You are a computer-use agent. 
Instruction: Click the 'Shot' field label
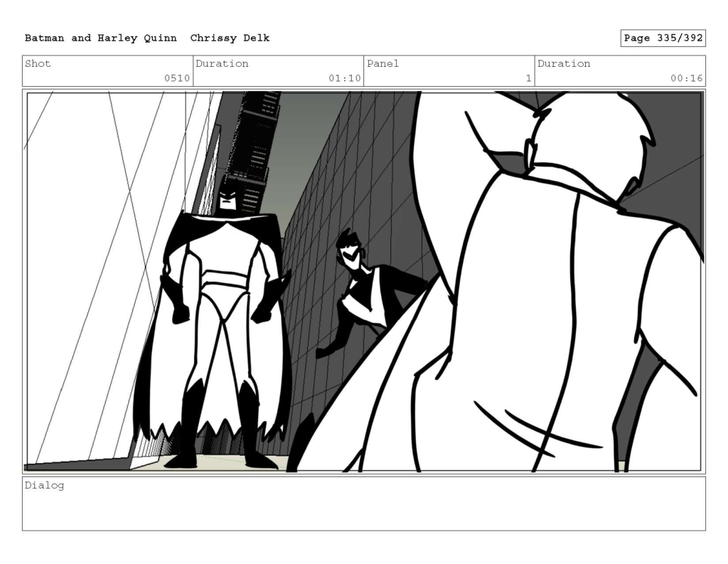pos(38,63)
